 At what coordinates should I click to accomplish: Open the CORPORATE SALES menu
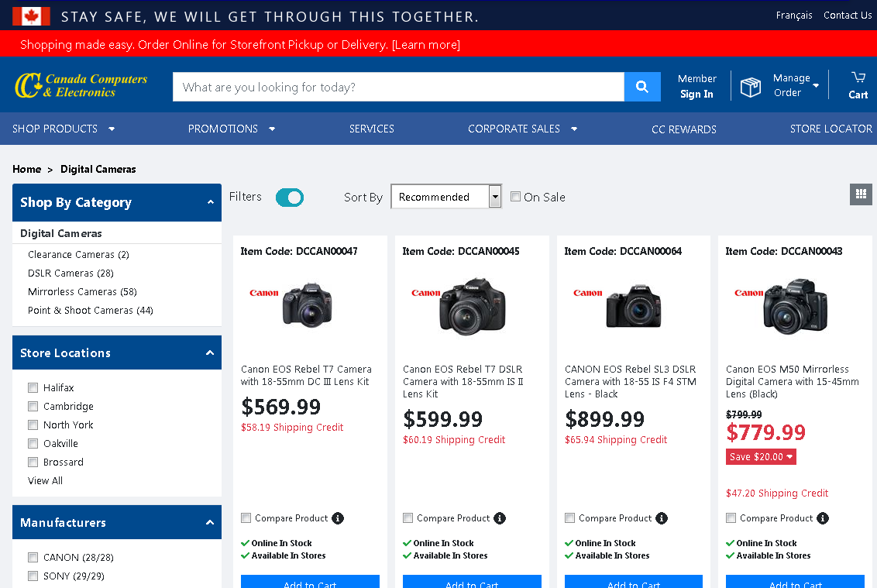coord(522,129)
